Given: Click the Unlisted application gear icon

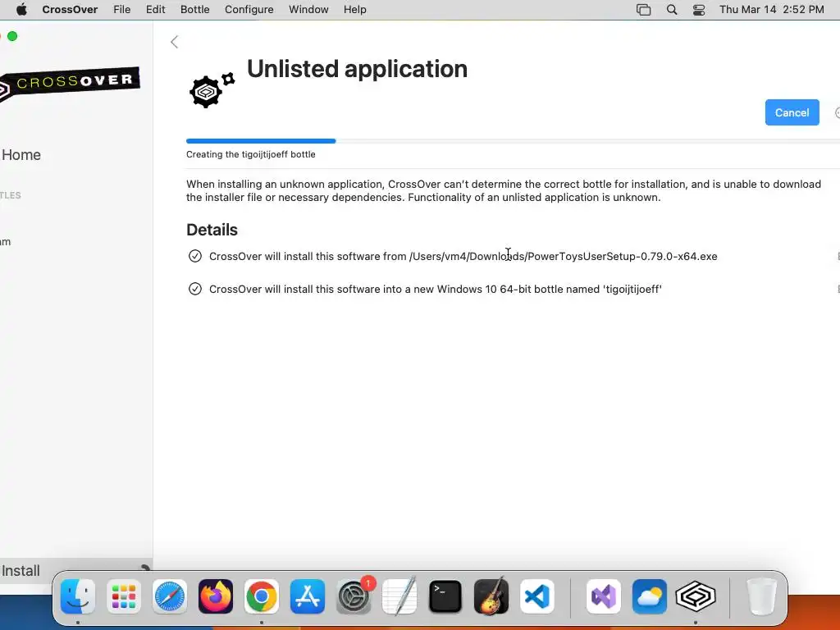Looking at the screenshot, I should (212, 90).
